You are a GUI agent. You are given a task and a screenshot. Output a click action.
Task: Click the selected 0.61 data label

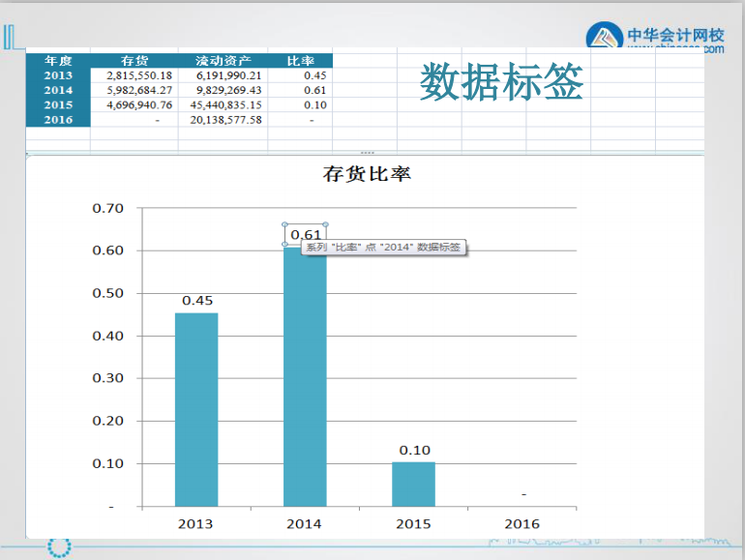pos(306,234)
